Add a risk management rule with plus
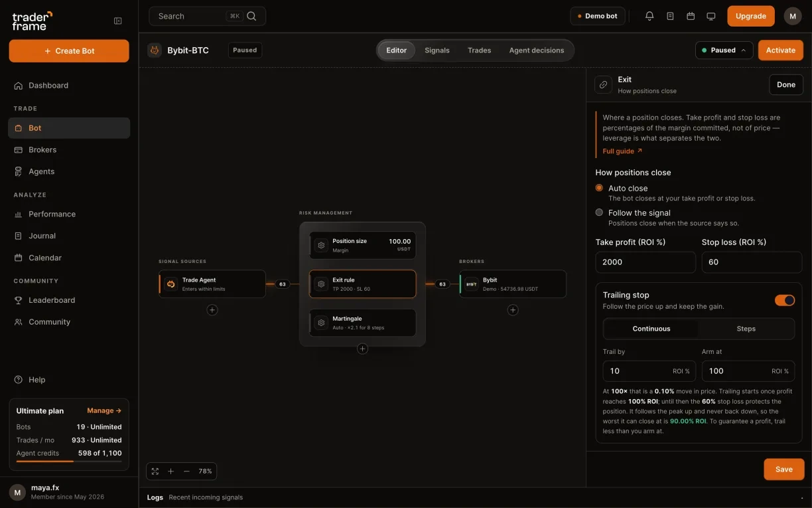Screen dimensions: 812x508 tap(362, 349)
